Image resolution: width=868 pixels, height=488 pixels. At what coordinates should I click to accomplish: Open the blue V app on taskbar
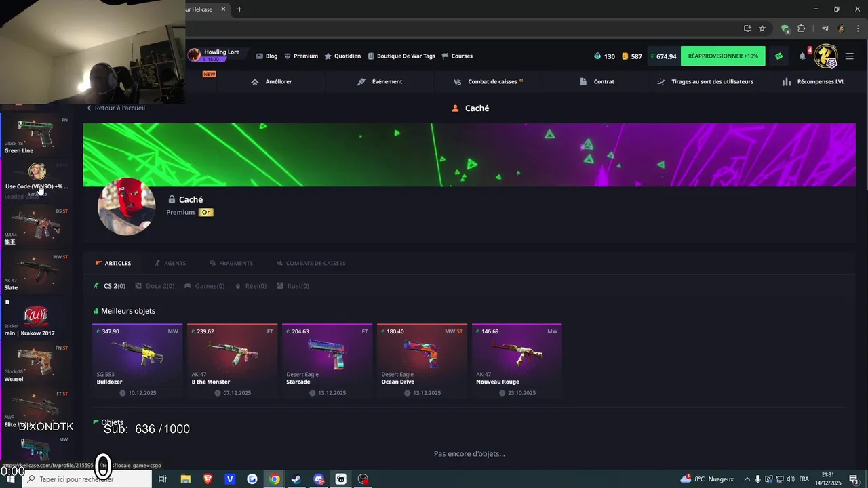click(x=230, y=479)
